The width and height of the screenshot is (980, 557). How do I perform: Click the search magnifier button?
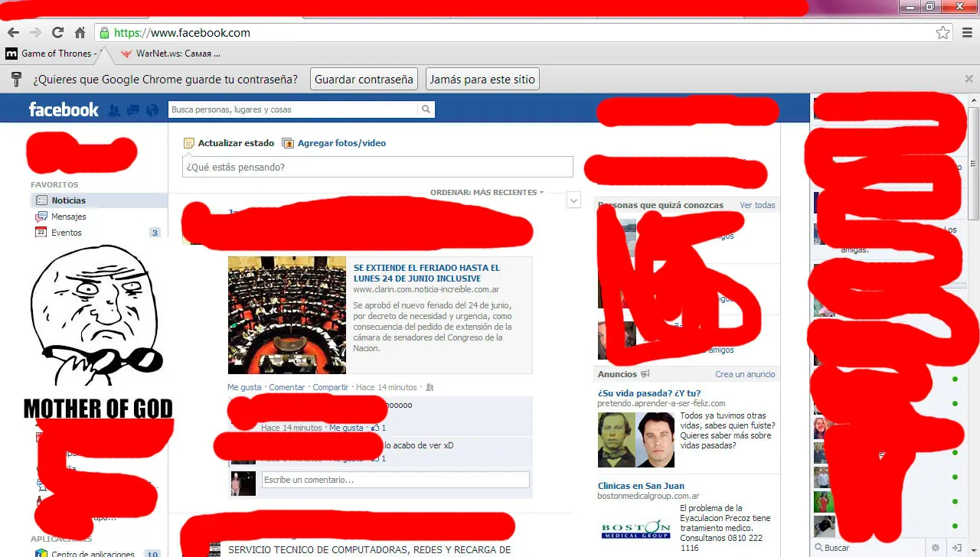(426, 109)
